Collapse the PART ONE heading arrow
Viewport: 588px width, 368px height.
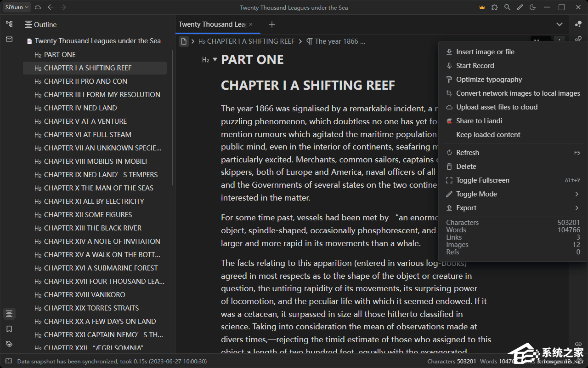pos(215,60)
